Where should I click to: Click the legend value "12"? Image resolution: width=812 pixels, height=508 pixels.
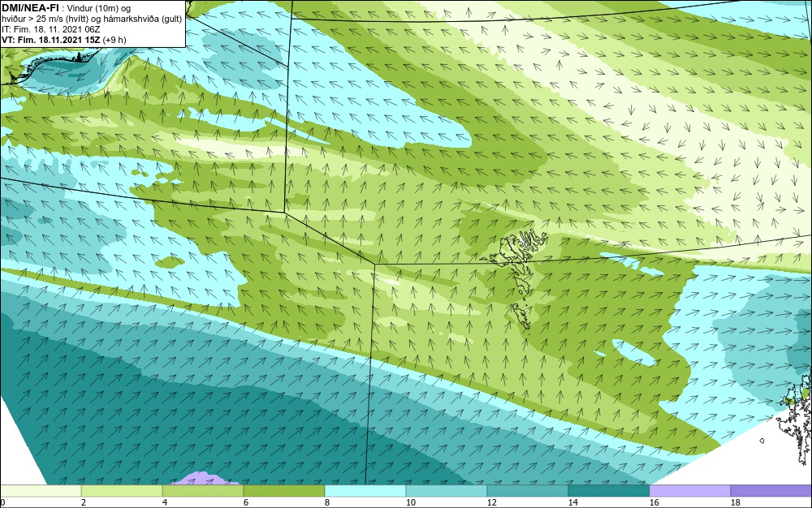coord(491,502)
